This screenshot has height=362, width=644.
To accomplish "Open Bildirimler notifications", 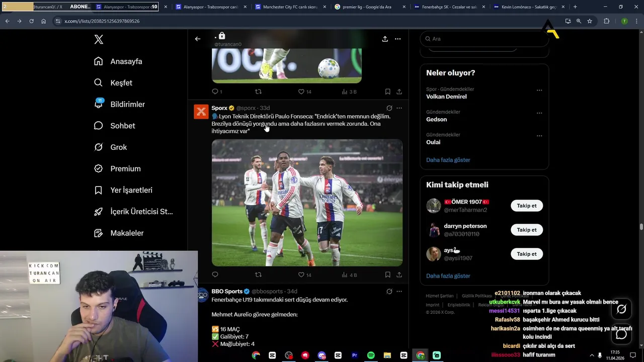I will pyautogui.click(x=119, y=104).
